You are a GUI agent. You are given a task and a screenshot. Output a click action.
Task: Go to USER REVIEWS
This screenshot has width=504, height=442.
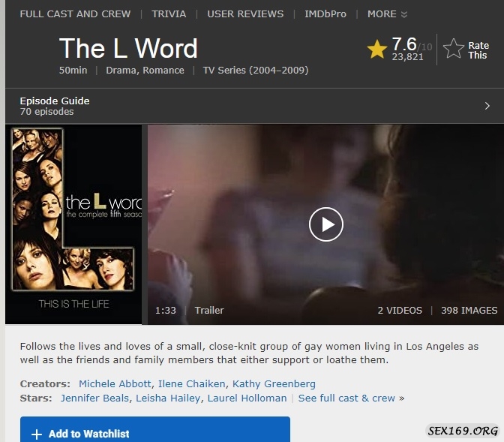(245, 14)
